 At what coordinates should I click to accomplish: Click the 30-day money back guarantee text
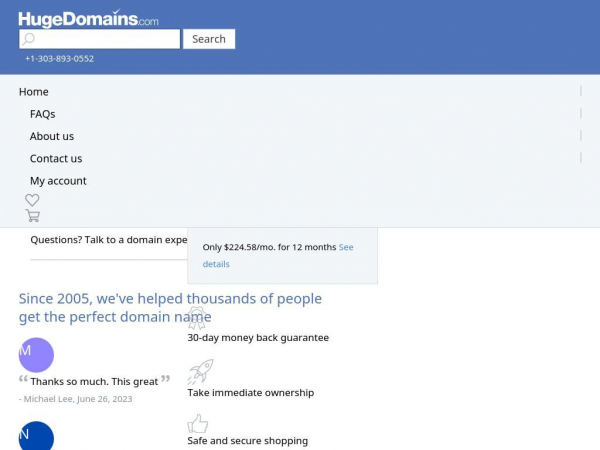(258, 338)
